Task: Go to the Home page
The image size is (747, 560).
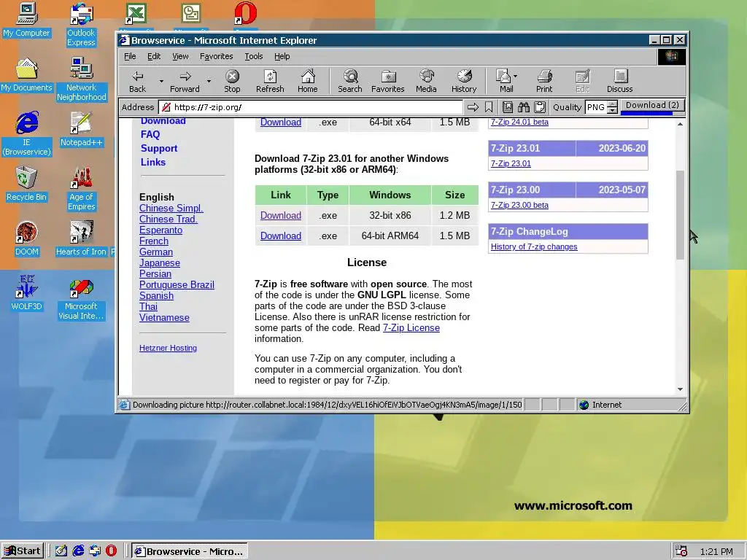Action: click(308, 81)
